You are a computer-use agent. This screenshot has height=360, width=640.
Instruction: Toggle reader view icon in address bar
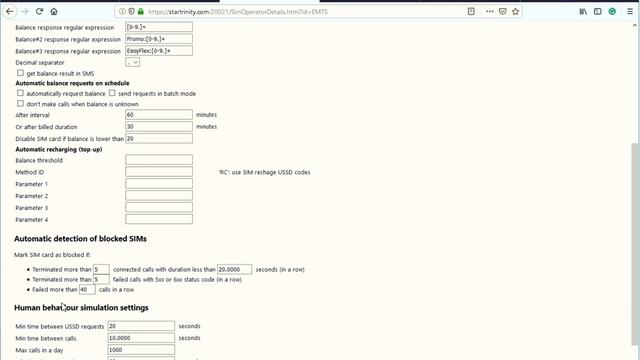471,11
